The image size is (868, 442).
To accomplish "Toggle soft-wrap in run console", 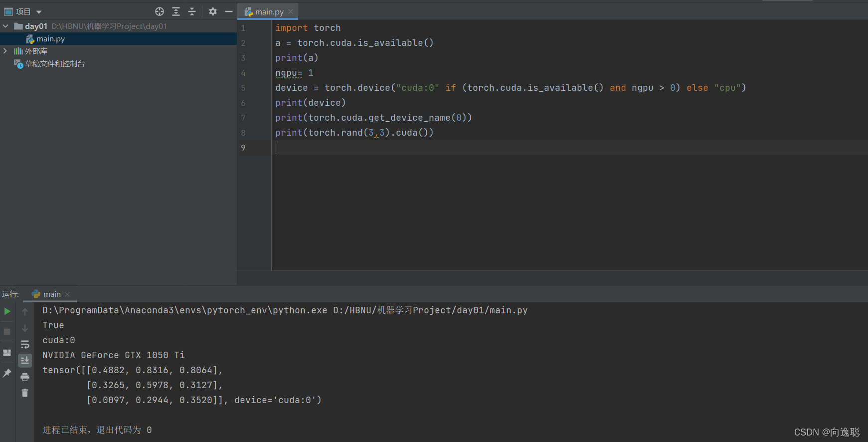I will [25, 344].
